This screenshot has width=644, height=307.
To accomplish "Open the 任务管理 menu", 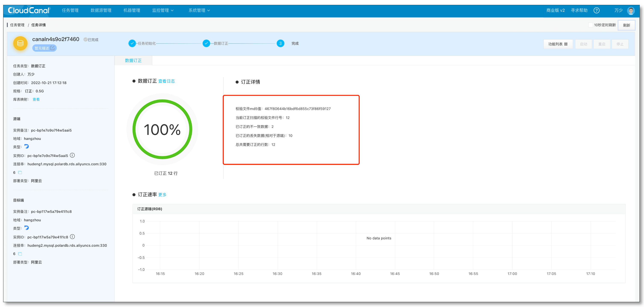I will click(70, 10).
